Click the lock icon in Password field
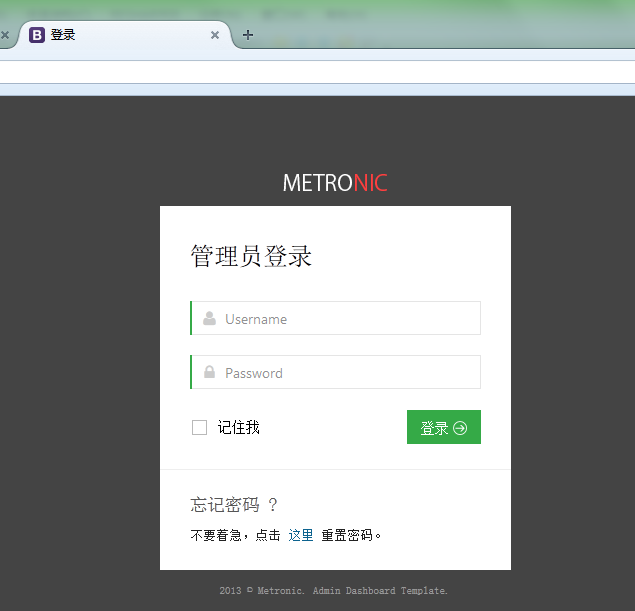Viewport: 635px width, 611px height. 209,372
